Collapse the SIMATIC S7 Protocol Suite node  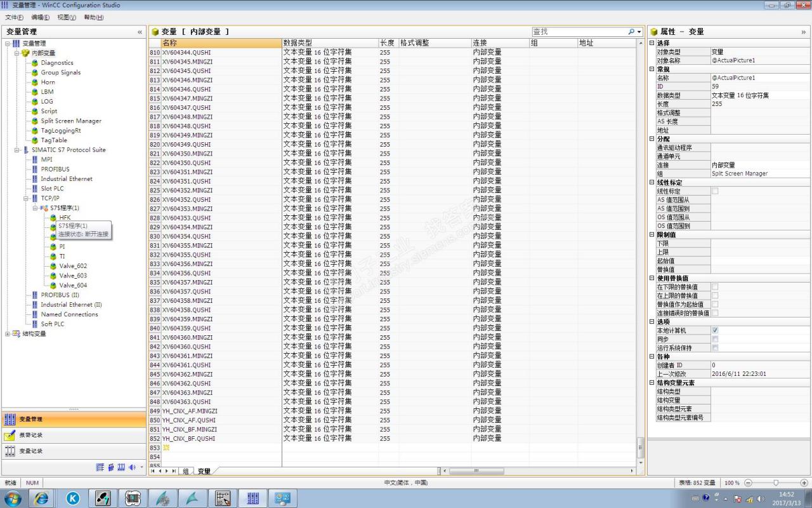(x=17, y=150)
